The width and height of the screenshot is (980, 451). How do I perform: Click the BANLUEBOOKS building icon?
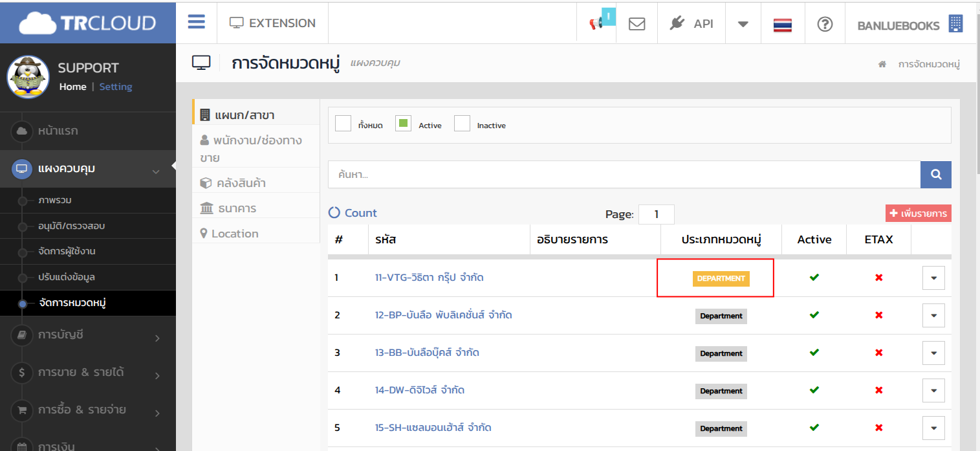955,23
